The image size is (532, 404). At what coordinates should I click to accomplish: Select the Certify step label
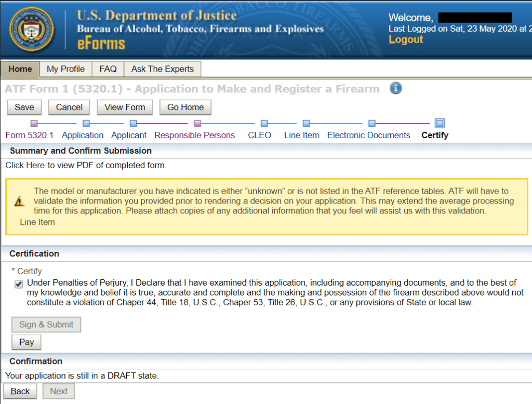point(435,136)
